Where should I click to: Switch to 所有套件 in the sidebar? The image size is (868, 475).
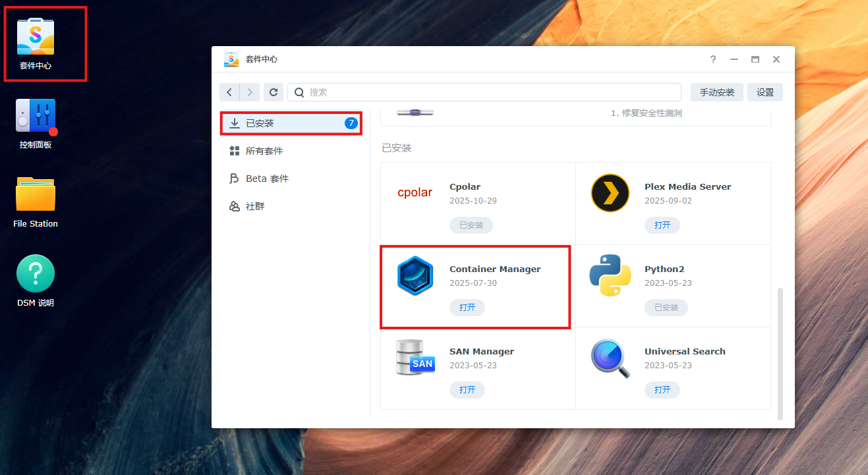264,151
